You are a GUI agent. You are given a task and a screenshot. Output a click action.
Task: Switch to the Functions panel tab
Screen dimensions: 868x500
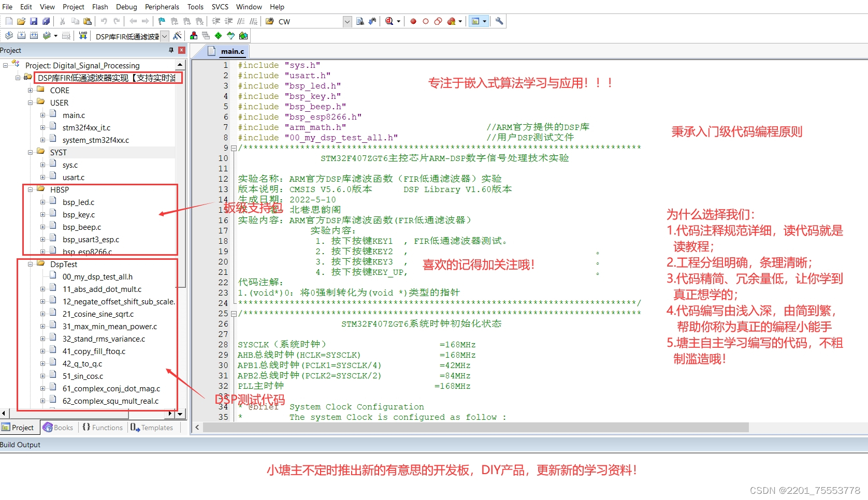(103, 428)
